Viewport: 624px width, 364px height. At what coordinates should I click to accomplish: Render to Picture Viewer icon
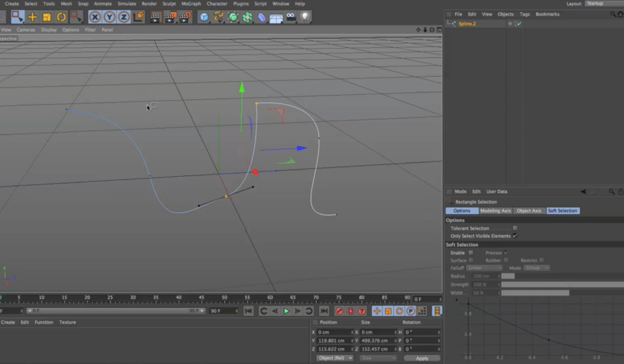pyautogui.click(x=170, y=17)
